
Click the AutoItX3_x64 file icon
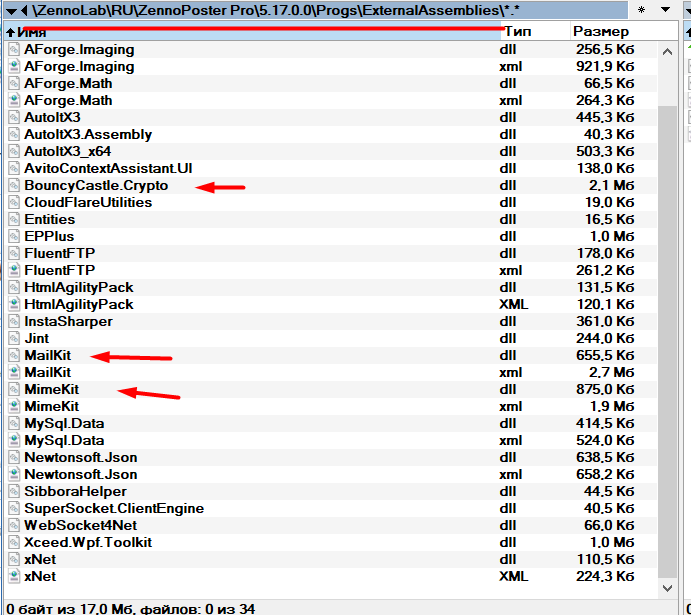coord(14,152)
